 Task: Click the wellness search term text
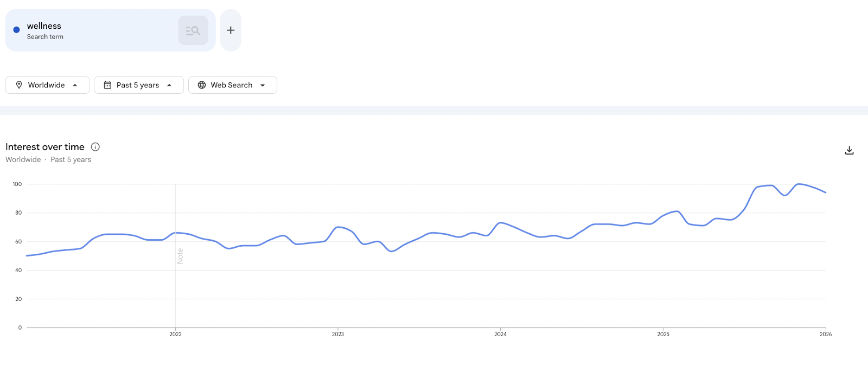coord(44,26)
